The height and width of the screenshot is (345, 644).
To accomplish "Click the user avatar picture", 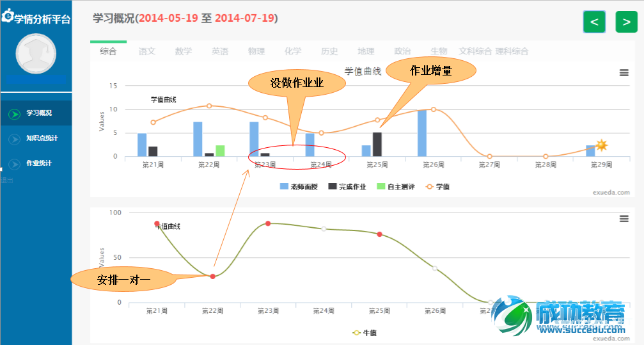I will [x=36, y=54].
